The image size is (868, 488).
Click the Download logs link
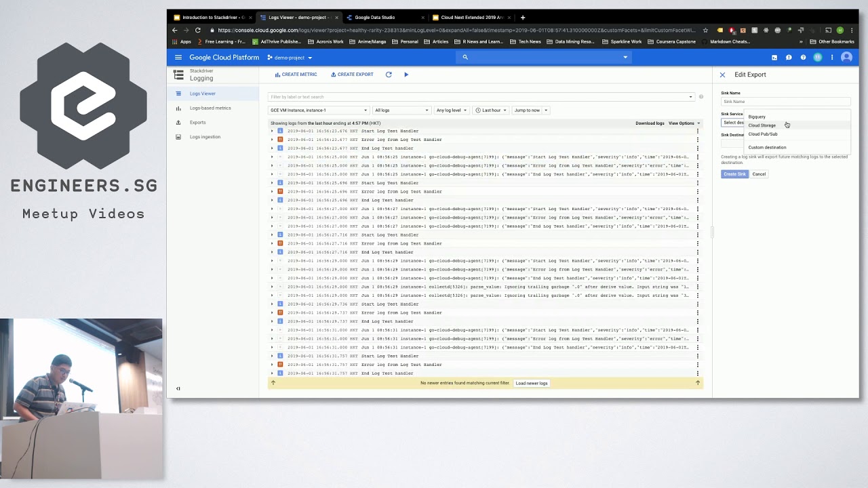point(650,123)
